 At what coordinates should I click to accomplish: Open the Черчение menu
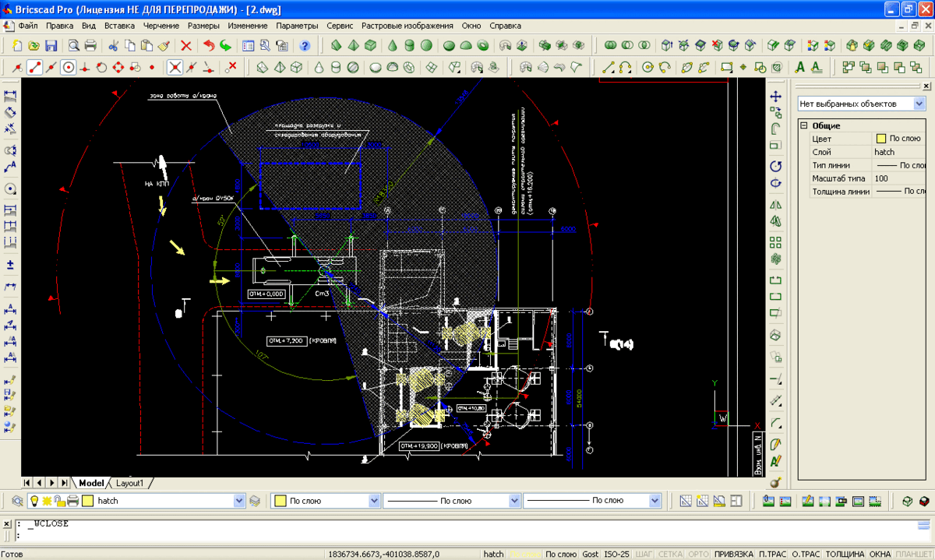tap(161, 26)
